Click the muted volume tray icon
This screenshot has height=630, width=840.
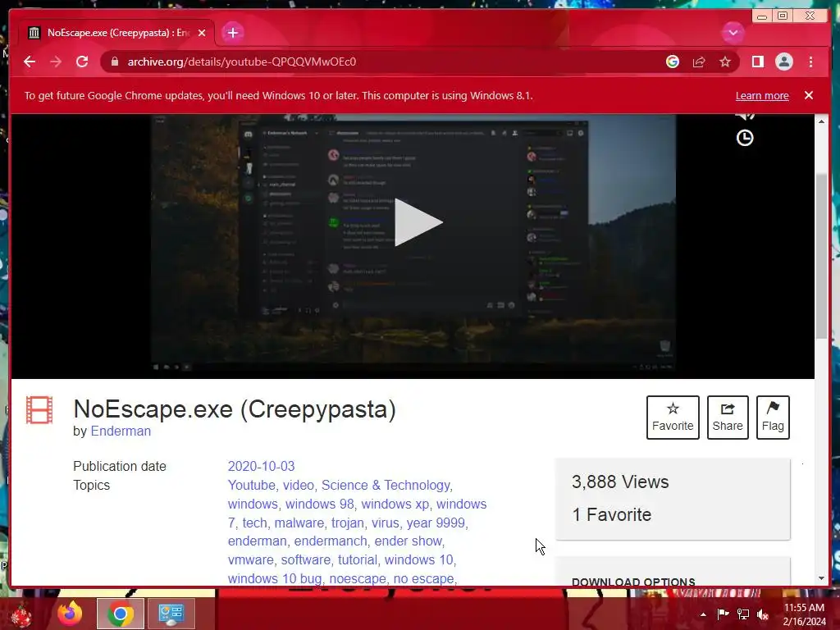763,614
